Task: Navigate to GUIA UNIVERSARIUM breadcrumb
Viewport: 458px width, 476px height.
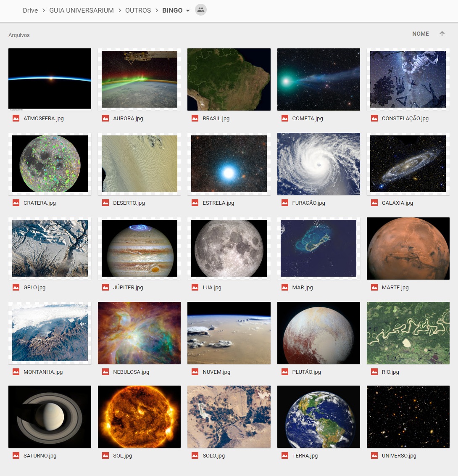Action: 81,11
